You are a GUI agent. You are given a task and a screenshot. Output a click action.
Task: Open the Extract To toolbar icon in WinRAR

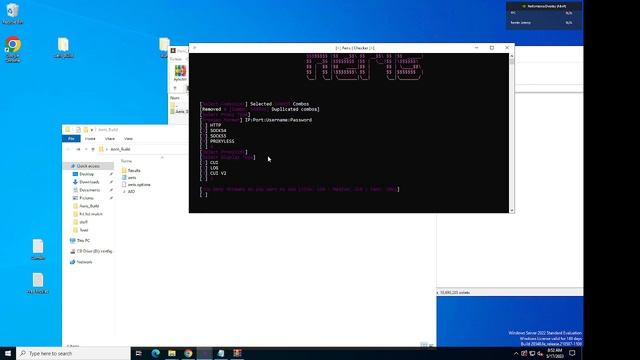tap(180, 73)
